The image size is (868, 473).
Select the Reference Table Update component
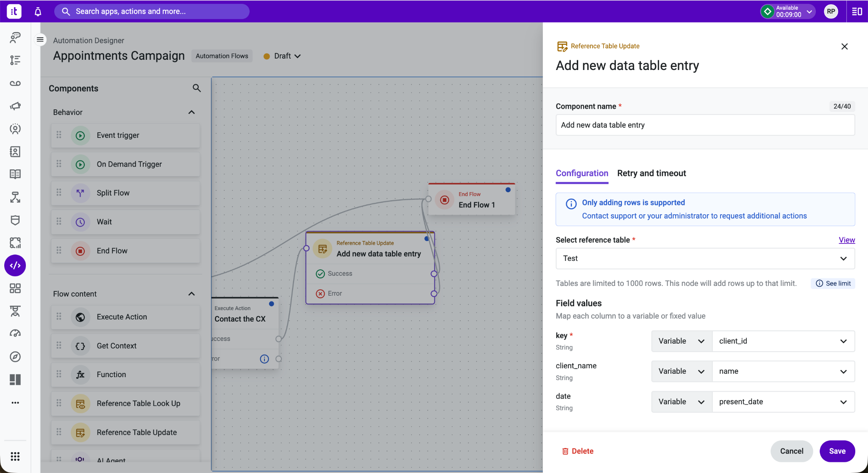125,432
